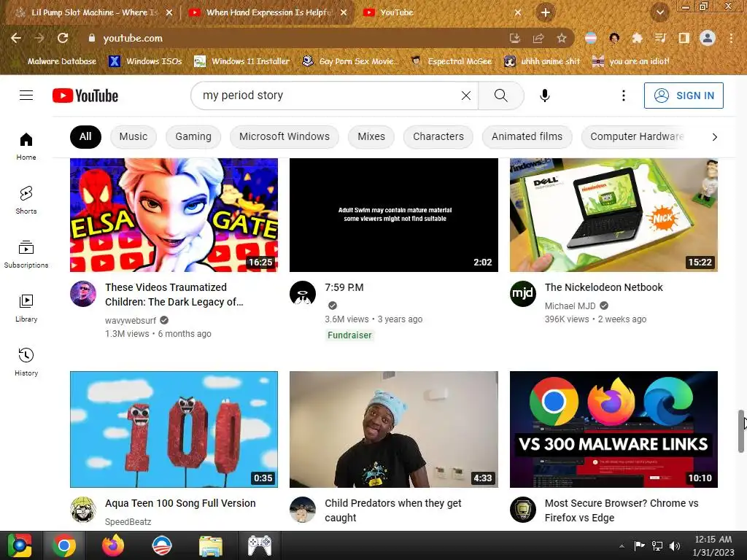The width and height of the screenshot is (747, 560).
Task: Go back with the browser back arrow
Action: (16, 38)
